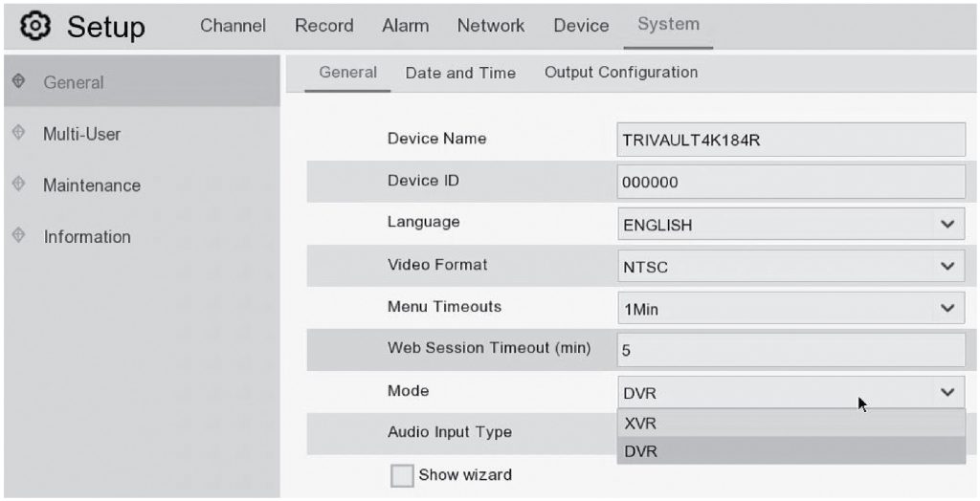Viewport: 980px width, 501px height.
Task: Select the General sub-tab
Action: (x=348, y=73)
